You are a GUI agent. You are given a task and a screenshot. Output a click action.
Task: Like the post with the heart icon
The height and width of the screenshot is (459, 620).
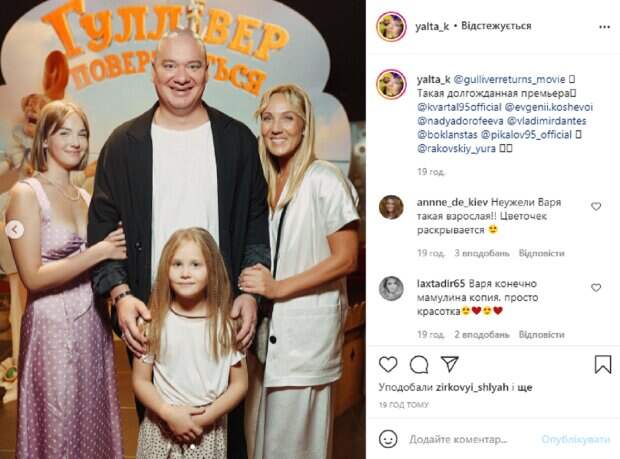[388, 364]
